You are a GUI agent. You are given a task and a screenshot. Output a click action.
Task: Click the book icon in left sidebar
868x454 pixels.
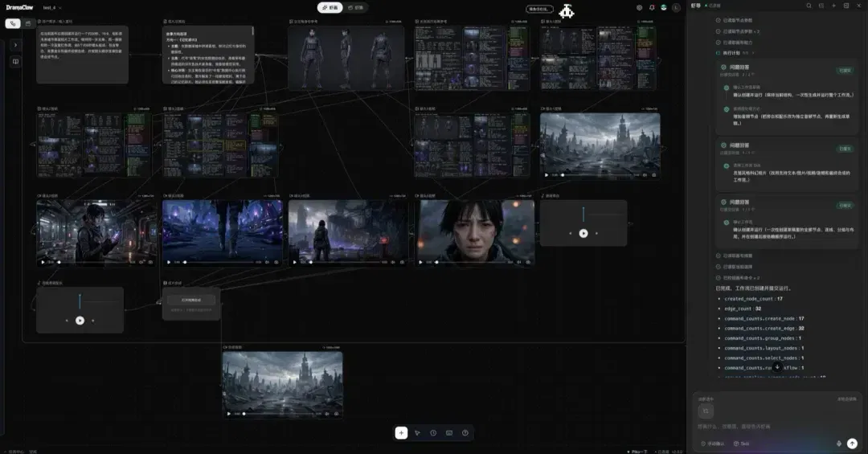(15, 61)
